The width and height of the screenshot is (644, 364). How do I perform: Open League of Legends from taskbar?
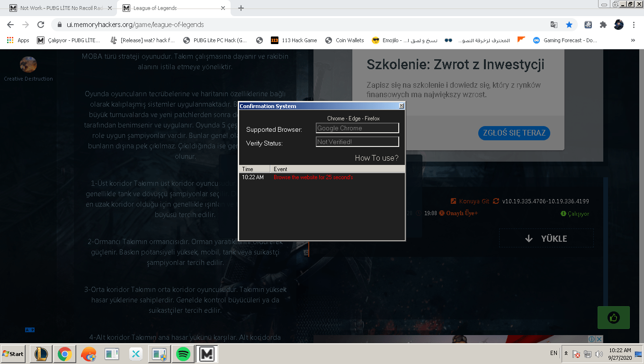click(41, 354)
